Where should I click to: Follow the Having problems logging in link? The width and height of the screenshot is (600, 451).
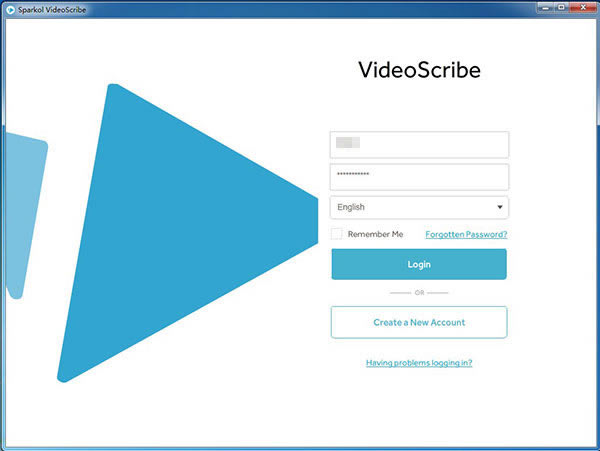click(x=419, y=363)
